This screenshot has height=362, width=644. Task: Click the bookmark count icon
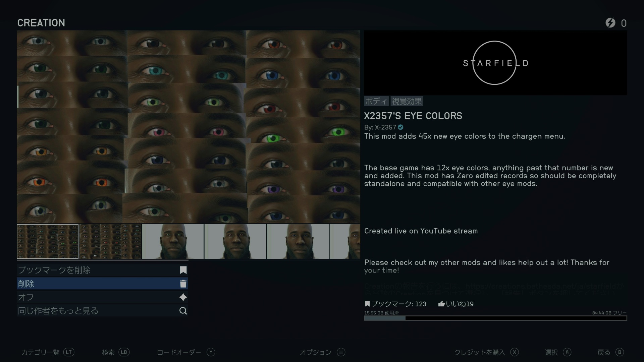(x=367, y=304)
